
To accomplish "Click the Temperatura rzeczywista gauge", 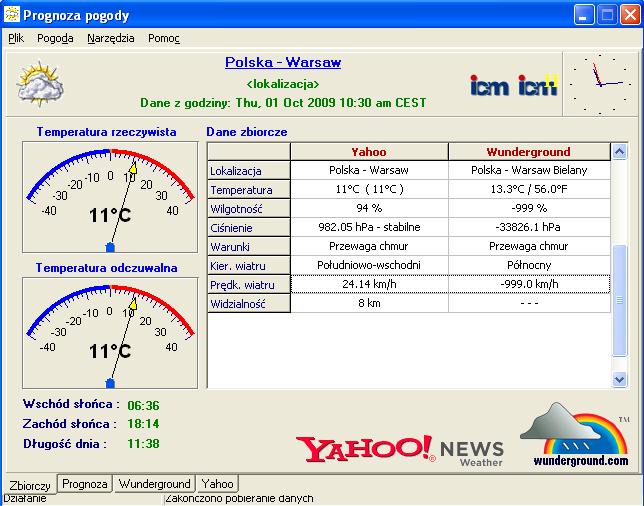I will tap(110, 197).
